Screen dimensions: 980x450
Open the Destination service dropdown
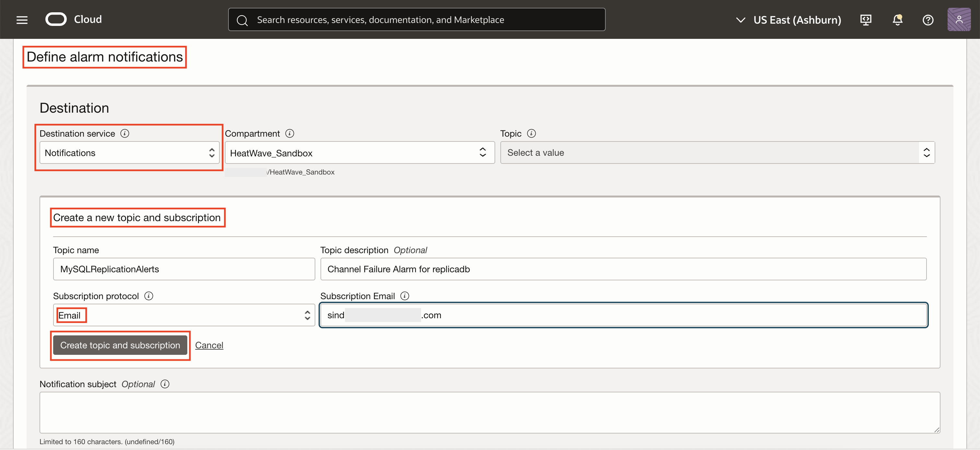pos(129,152)
